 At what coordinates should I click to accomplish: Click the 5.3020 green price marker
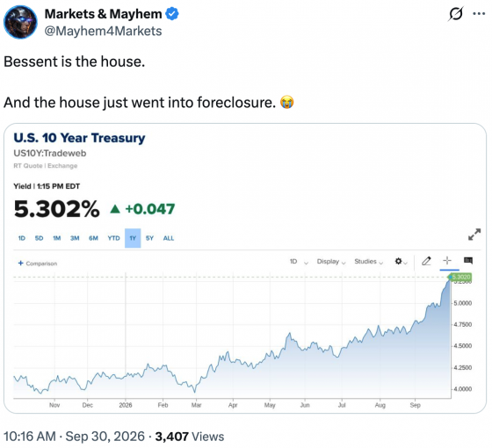point(460,277)
